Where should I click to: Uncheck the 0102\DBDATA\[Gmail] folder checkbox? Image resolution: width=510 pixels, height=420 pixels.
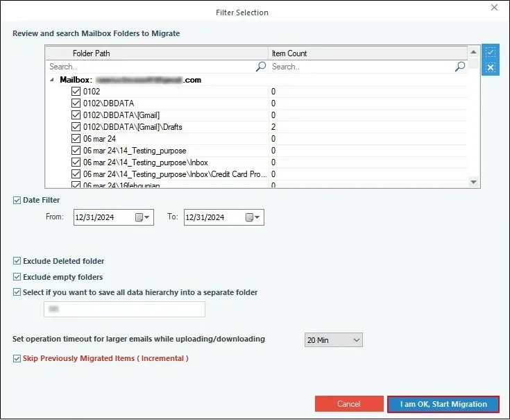[76, 115]
